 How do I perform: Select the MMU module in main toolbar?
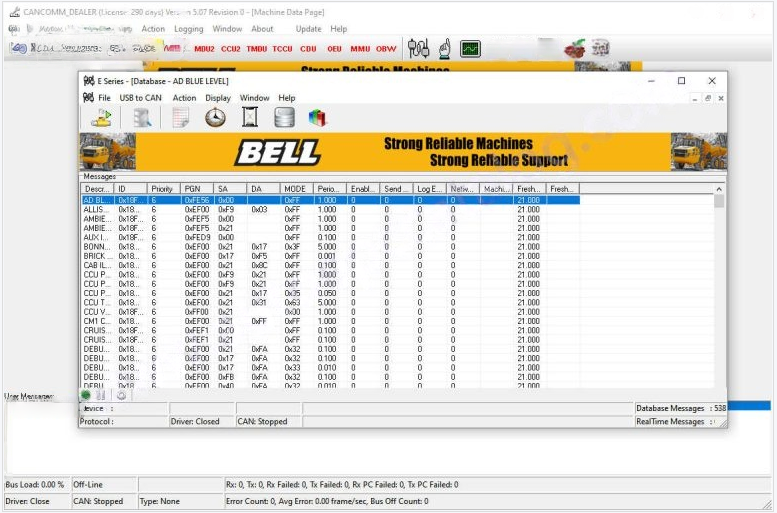point(360,49)
